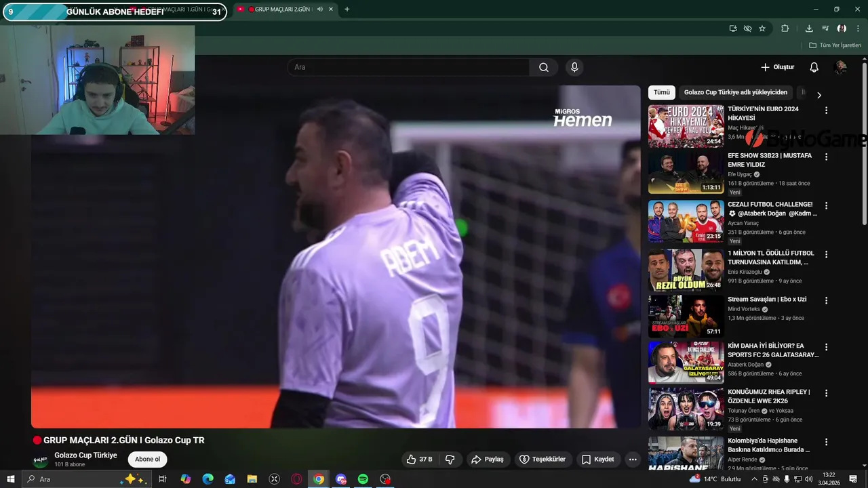The image size is (868, 488).
Task: Open Copilot from the taskbar
Action: click(186, 479)
